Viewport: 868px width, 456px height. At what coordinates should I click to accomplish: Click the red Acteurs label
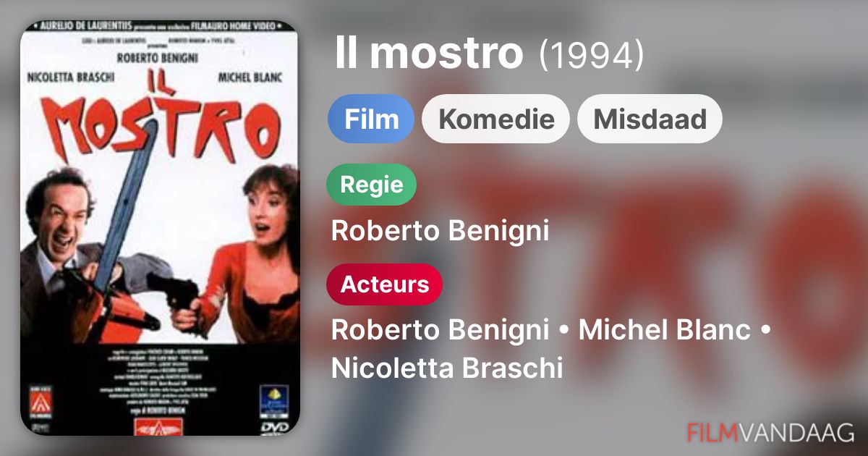coord(385,284)
